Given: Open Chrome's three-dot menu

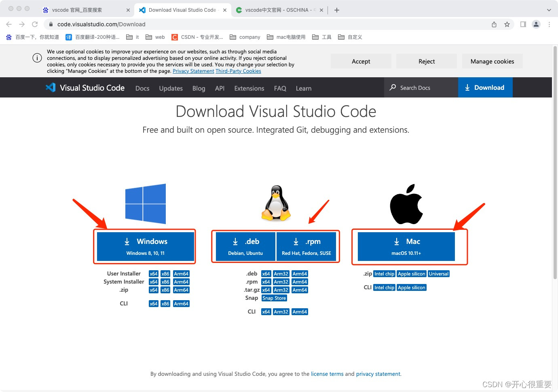Looking at the screenshot, I should [x=549, y=24].
